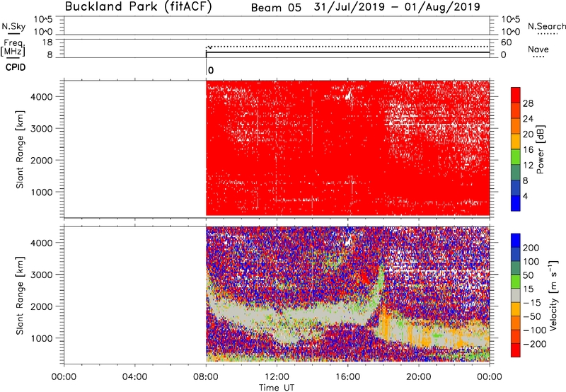This screenshot has width=566, height=392.
Task: Click the dotted Nave line in Freq panel
Action: [x=347, y=47]
